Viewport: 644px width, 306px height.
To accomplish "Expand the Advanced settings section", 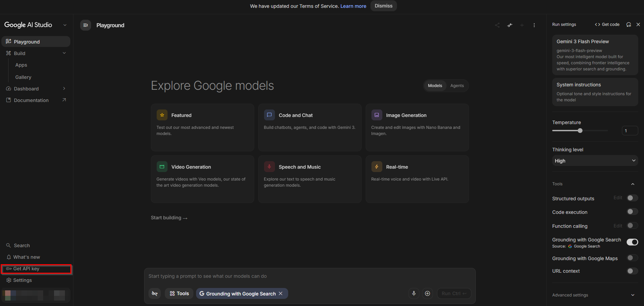I will click(595, 295).
